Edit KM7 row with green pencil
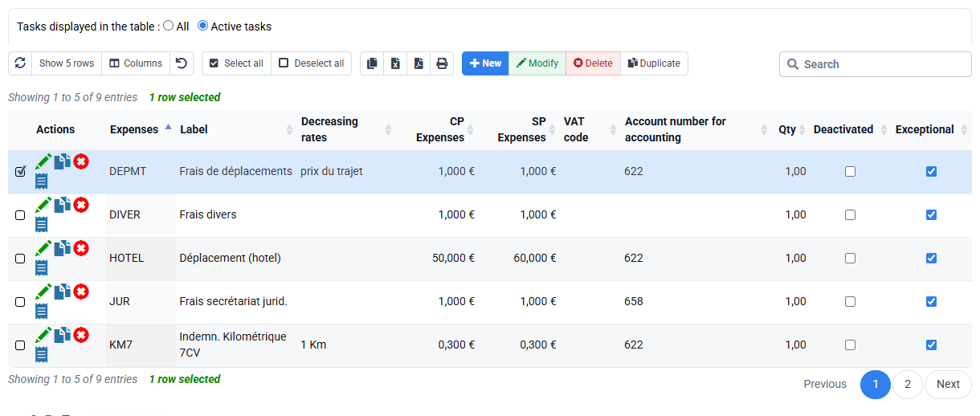Image resolution: width=980 pixels, height=416 pixels. [43, 335]
